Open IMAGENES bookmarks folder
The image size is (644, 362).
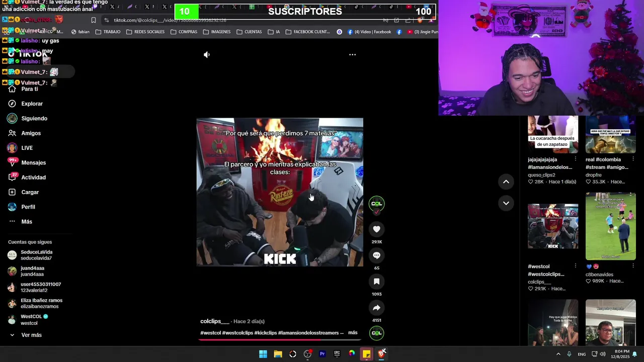[217, 32]
